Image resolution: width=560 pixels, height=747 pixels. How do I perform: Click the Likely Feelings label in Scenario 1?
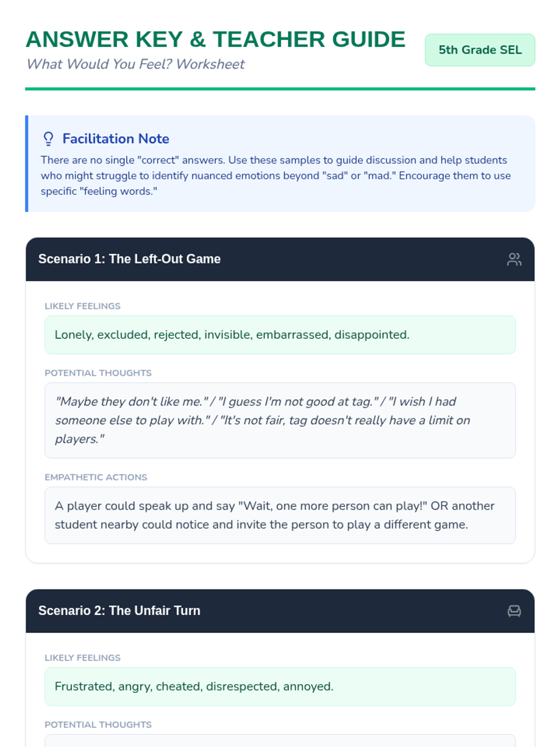(x=83, y=306)
